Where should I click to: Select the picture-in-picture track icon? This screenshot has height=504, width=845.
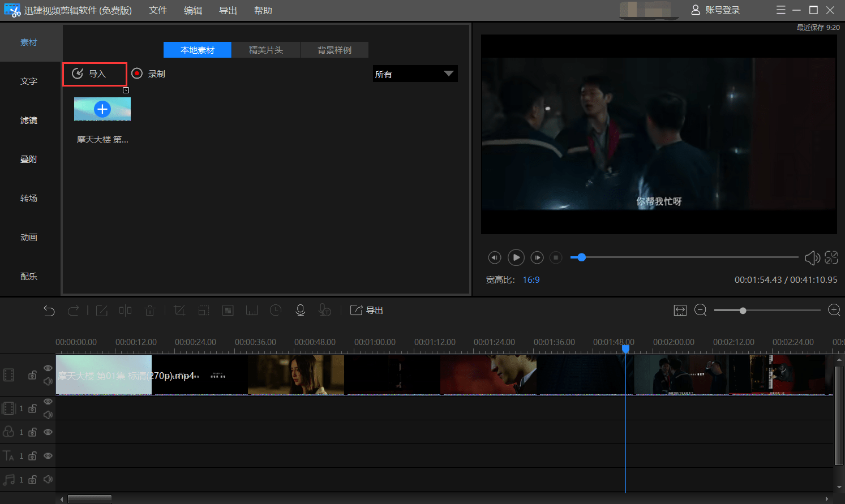click(x=9, y=408)
